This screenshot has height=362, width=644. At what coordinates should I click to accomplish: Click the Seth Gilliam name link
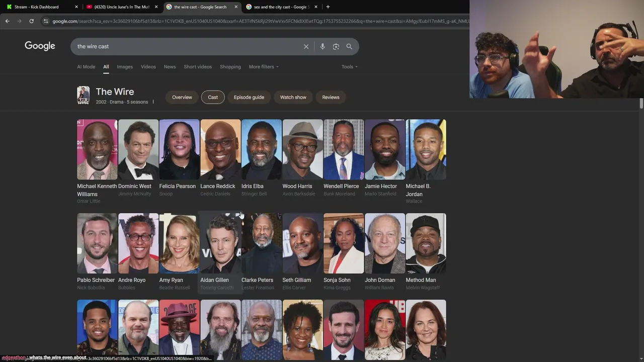(x=297, y=280)
